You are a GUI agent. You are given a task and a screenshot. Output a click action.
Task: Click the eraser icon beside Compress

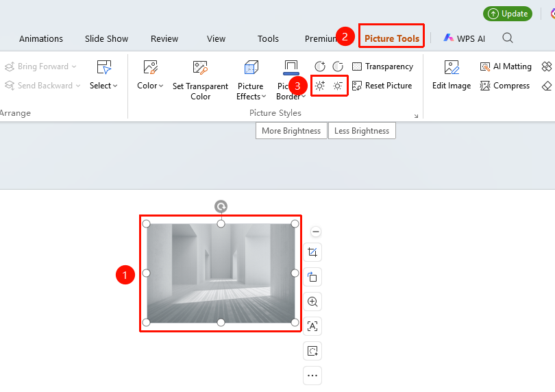(547, 86)
